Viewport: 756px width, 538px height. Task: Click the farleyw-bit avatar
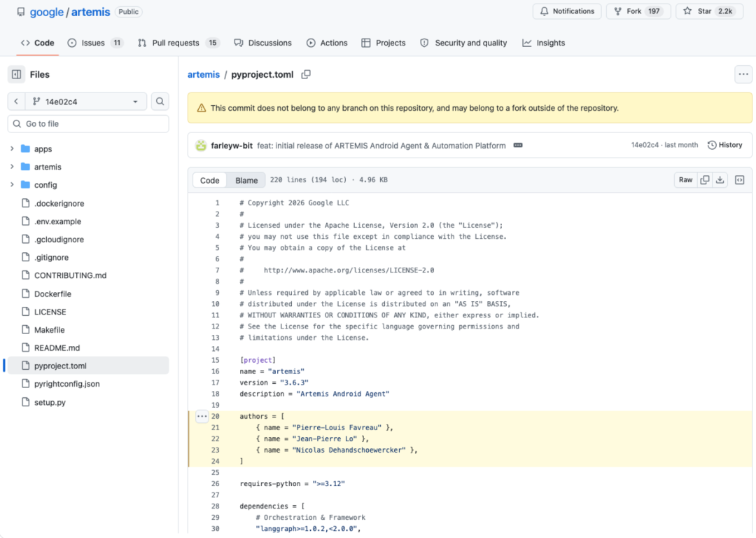(x=201, y=145)
